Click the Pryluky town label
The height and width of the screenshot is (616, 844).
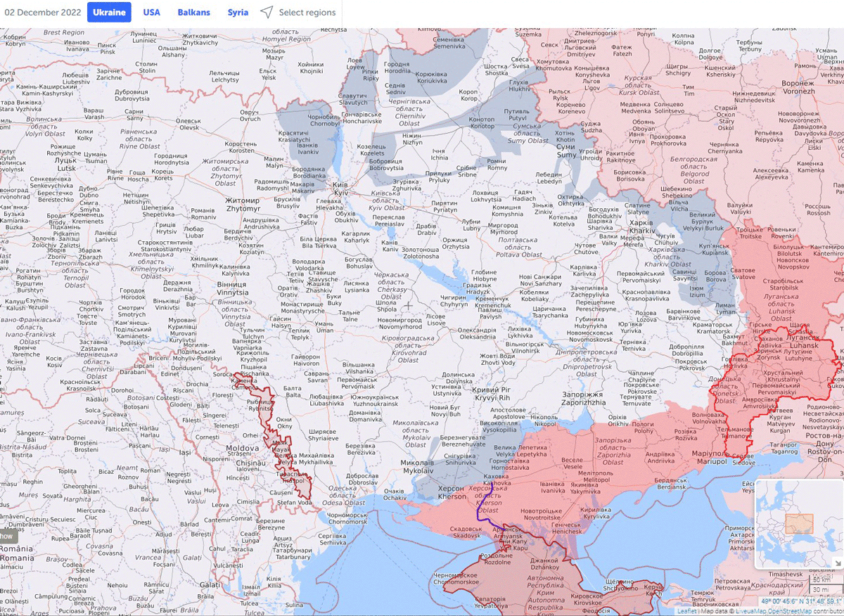438,177
